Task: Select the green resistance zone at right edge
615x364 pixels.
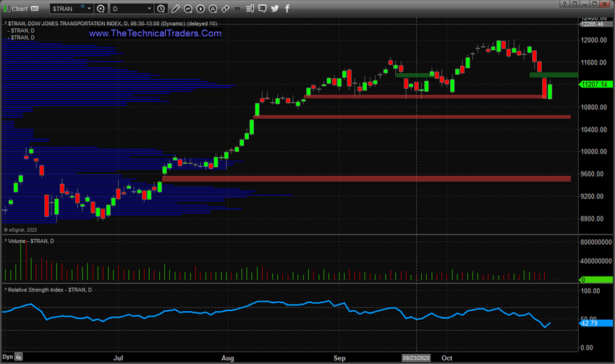Action: coord(553,75)
